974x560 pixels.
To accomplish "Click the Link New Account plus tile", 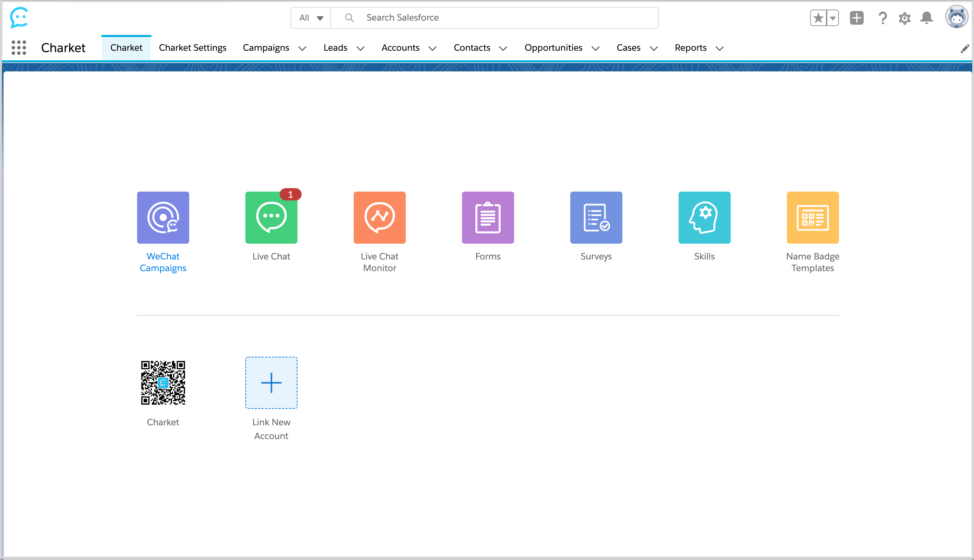I will (271, 383).
